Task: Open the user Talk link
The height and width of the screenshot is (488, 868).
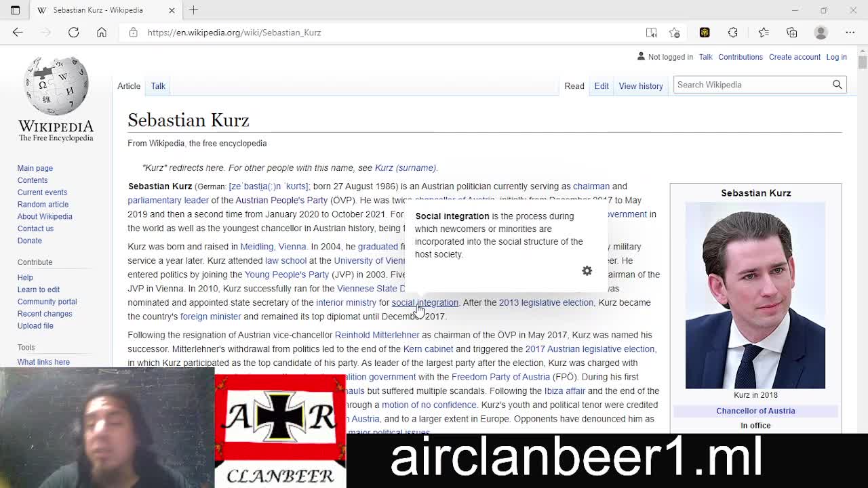Action: click(x=705, y=57)
